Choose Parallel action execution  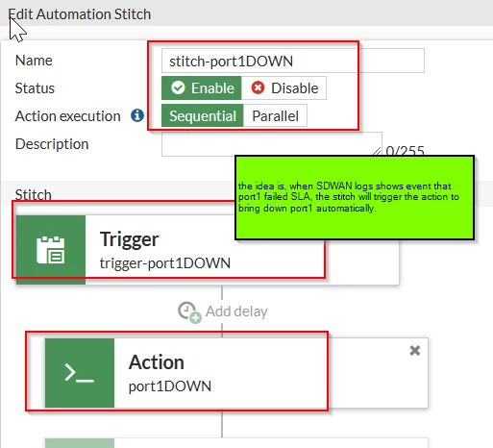pos(275,115)
